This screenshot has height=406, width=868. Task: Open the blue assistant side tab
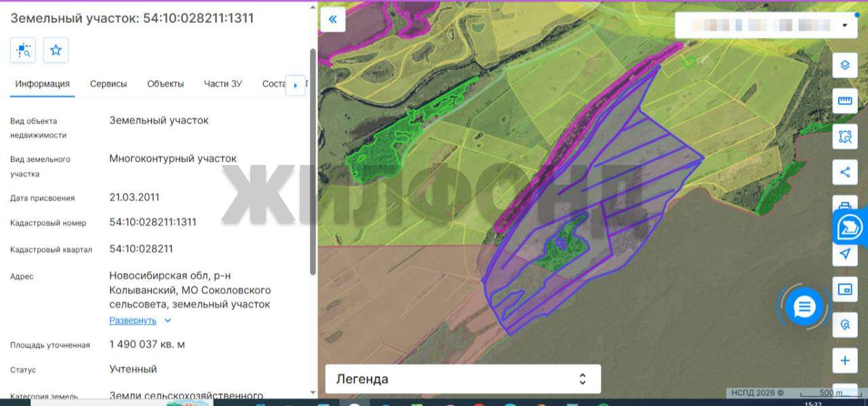point(850,228)
